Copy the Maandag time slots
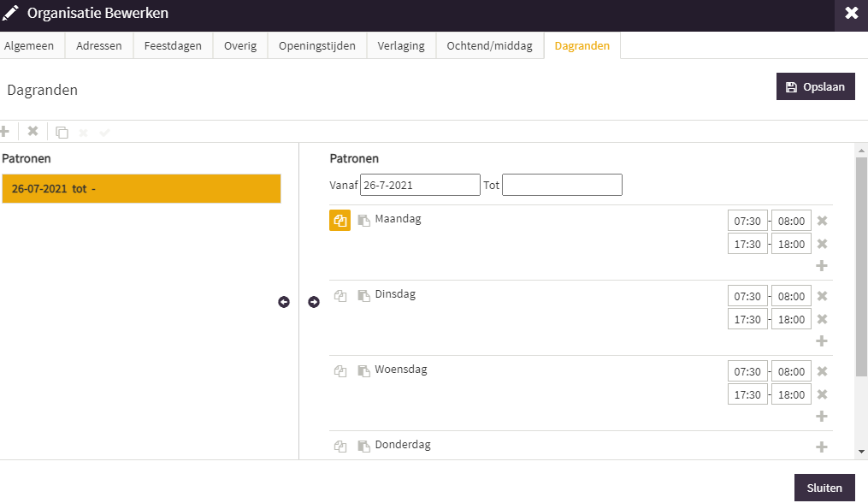 [340, 221]
